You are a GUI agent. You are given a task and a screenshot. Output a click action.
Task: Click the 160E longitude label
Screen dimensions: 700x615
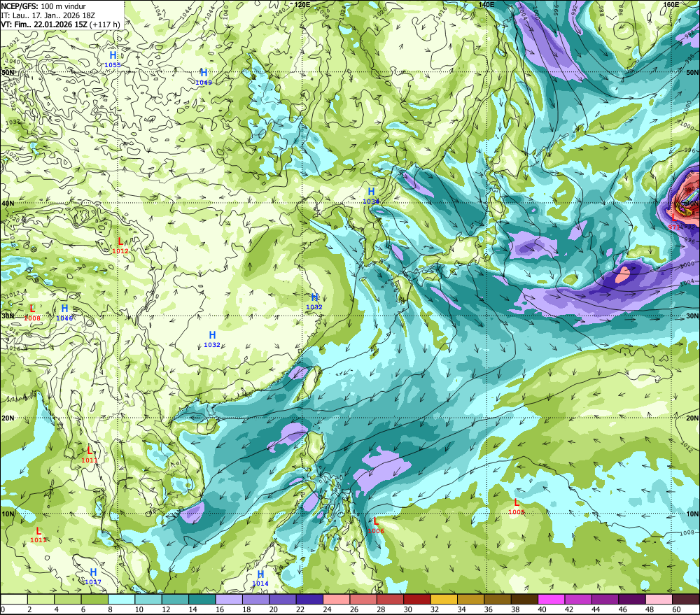point(671,4)
